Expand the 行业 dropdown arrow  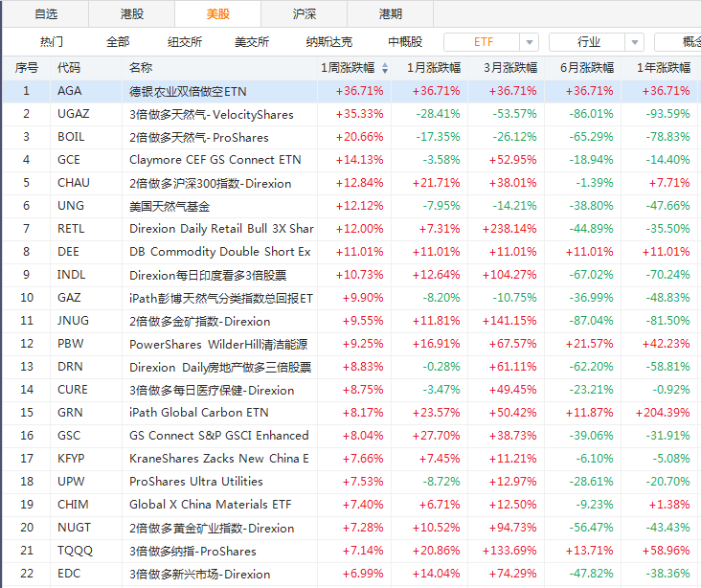(634, 42)
